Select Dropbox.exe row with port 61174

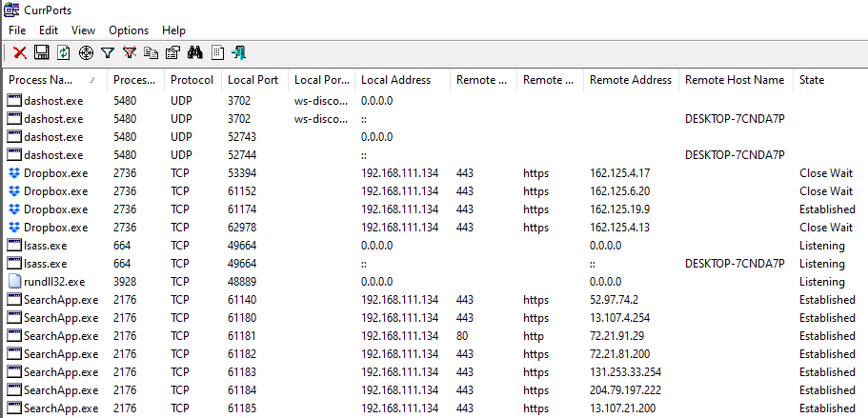click(x=55, y=209)
